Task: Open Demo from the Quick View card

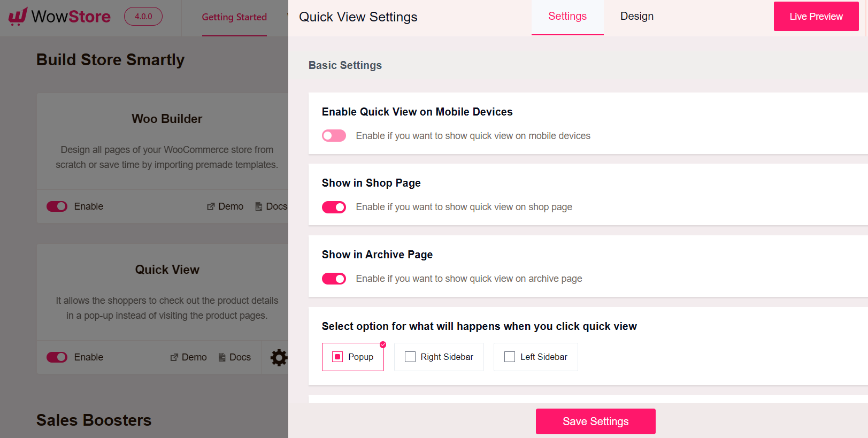Action: 188,357
